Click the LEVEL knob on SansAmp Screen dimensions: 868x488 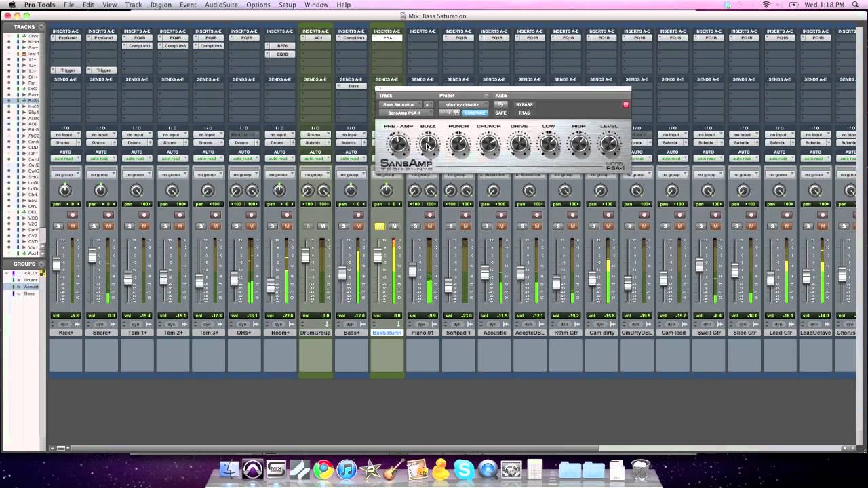609,144
